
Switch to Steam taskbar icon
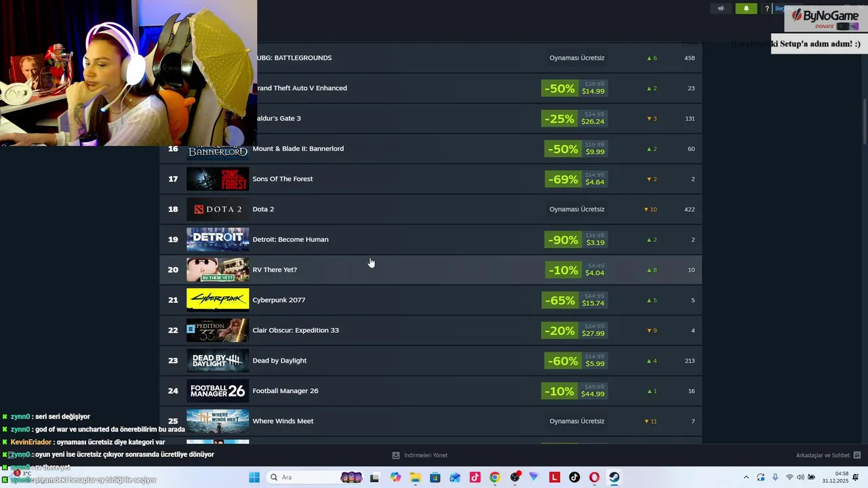coord(614,477)
